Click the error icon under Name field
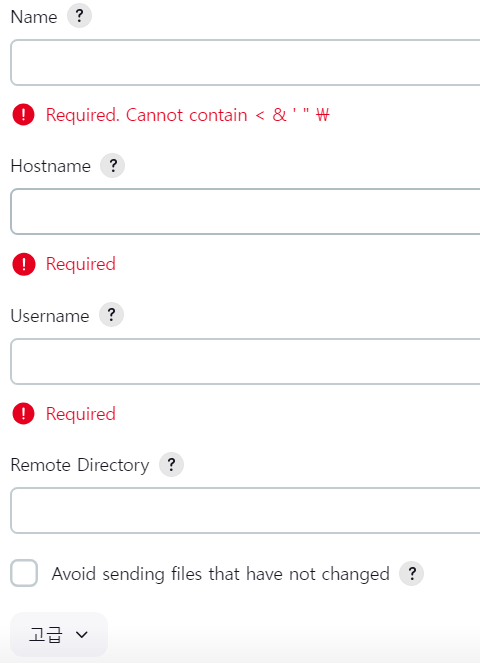 click(24, 115)
